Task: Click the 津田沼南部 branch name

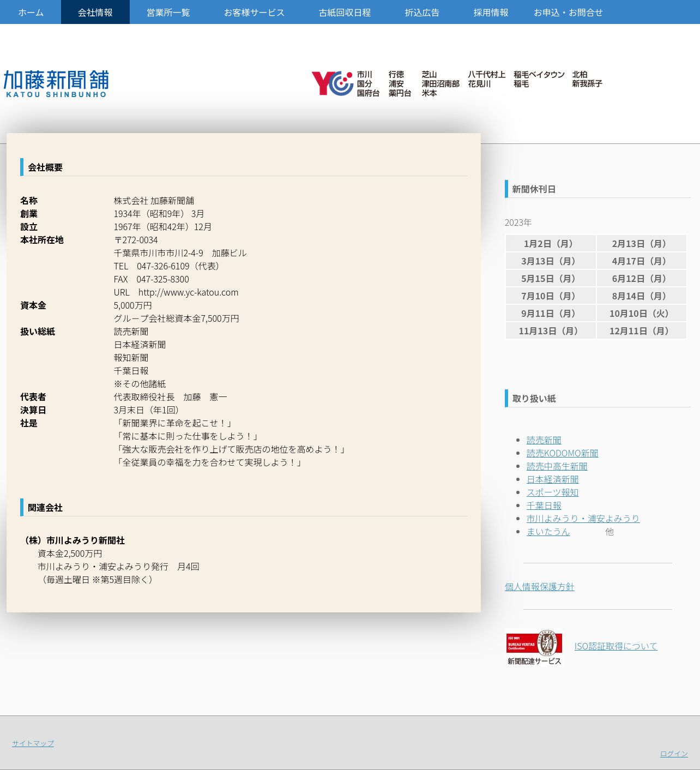Action: click(440, 84)
